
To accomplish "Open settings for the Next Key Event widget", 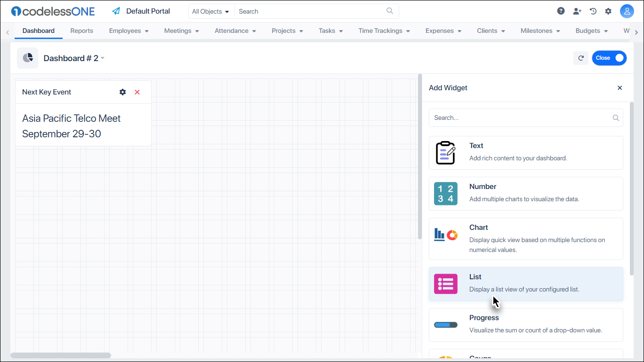I will [x=122, y=92].
